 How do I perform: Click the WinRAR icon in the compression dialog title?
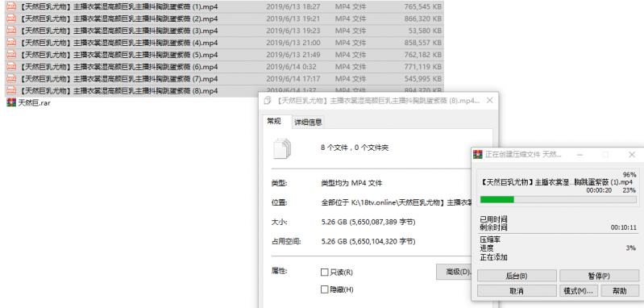[478, 155]
